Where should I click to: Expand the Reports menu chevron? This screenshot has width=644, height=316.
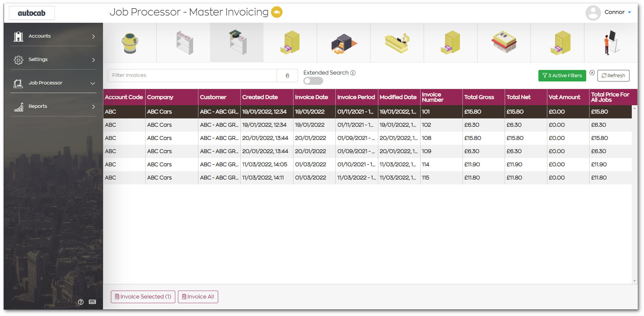pyautogui.click(x=93, y=107)
